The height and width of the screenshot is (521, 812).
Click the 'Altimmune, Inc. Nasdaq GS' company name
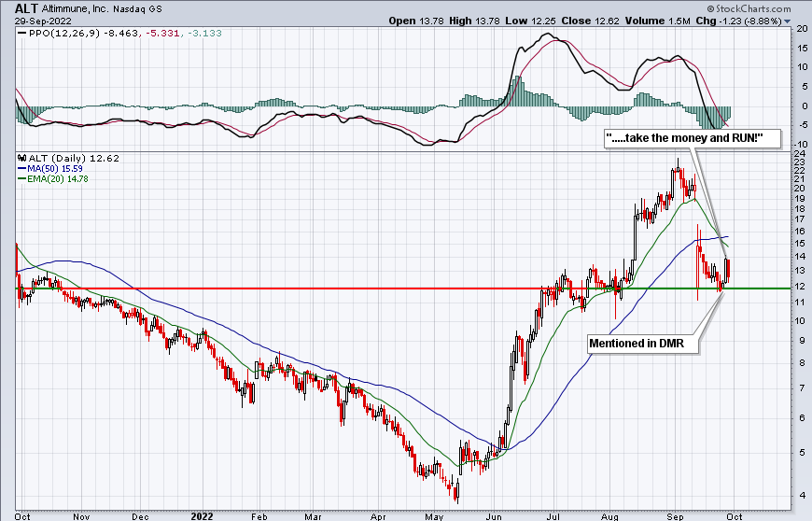pos(102,8)
